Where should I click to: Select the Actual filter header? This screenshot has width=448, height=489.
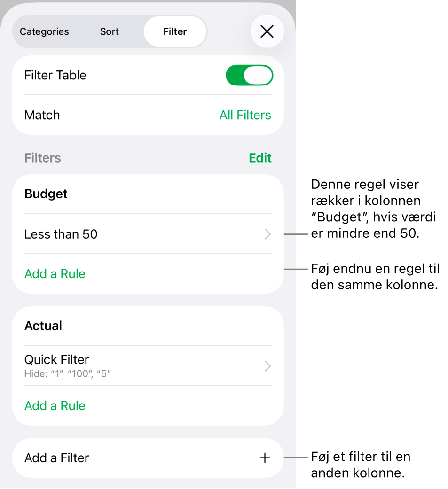pyautogui.click(x=43, y=326)
